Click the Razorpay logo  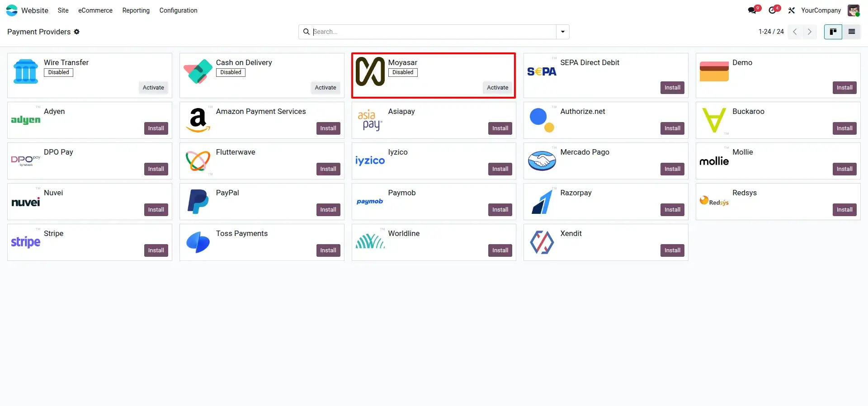(x=542, y=202)
